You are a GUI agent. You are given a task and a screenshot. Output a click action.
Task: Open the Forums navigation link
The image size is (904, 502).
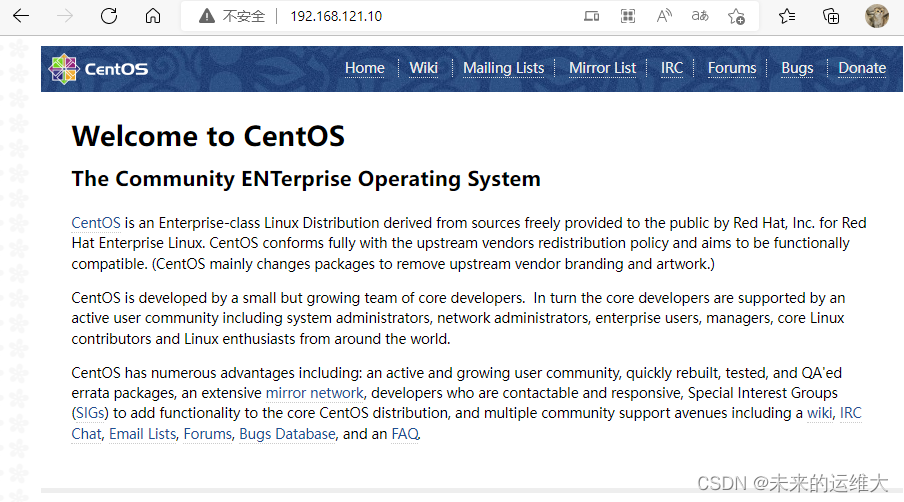coord(732,68)
